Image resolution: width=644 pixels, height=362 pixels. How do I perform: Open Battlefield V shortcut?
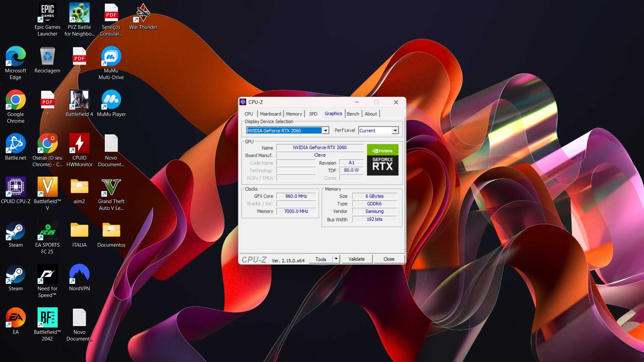coord(47,194)
